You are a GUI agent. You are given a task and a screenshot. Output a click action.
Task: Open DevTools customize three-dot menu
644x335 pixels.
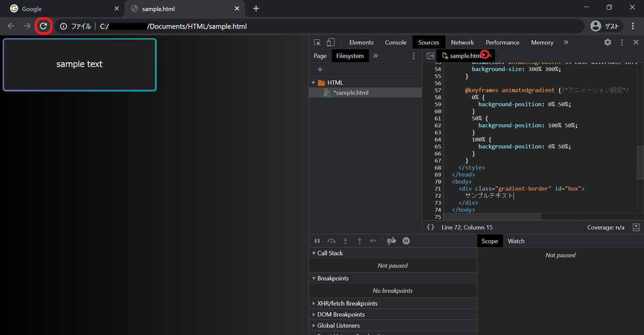point(622,42)
